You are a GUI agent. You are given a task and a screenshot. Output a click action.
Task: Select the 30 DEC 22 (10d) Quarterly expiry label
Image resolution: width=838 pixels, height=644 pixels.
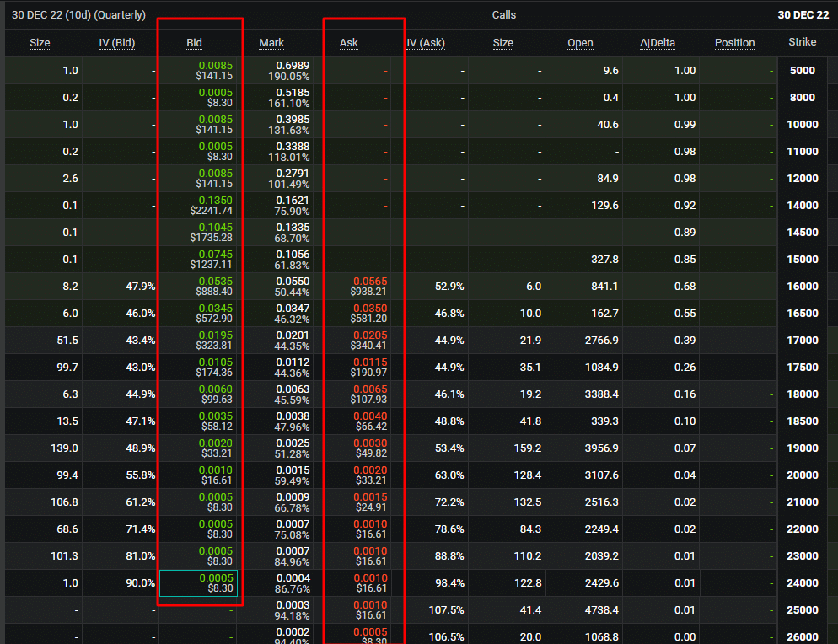tap(78, 15)
